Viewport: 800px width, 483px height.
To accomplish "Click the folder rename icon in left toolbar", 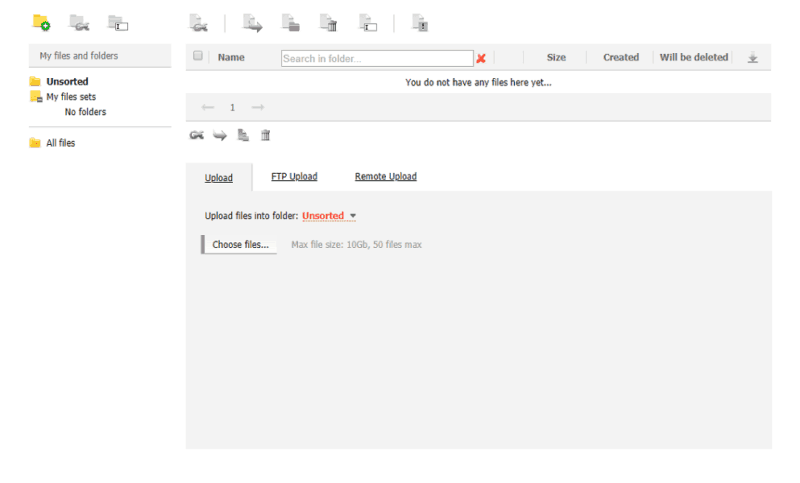I will (x=118, y=22).
